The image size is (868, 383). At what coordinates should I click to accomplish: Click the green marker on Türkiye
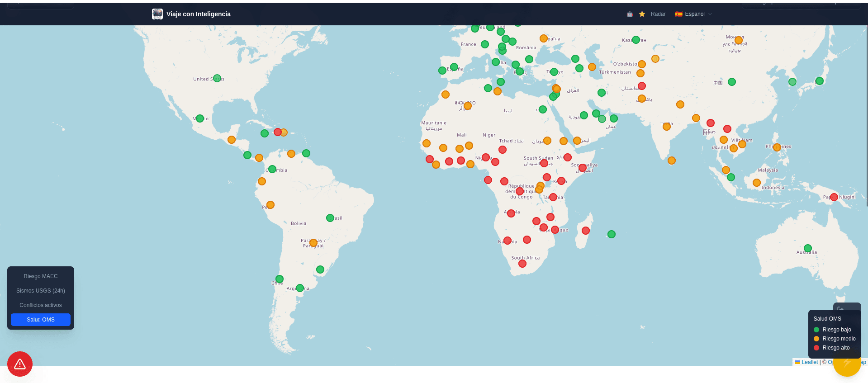pos(554,72)
